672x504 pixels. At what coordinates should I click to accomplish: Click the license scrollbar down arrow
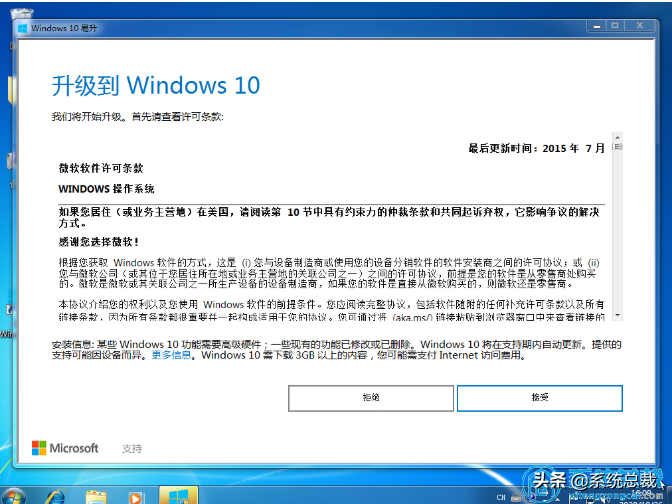(618, 315)
